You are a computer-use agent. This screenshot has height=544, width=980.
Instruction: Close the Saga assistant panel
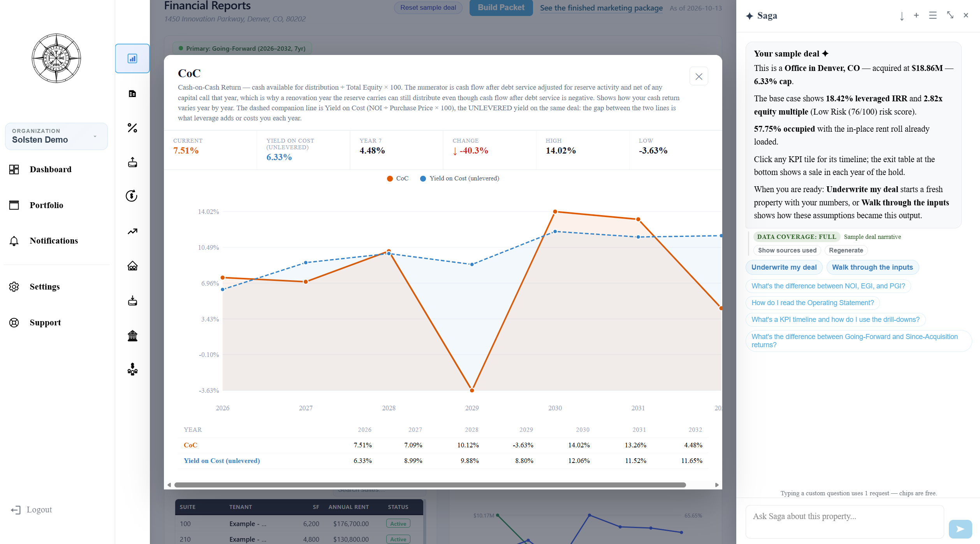pyautogui.click(x=966, y=15)
